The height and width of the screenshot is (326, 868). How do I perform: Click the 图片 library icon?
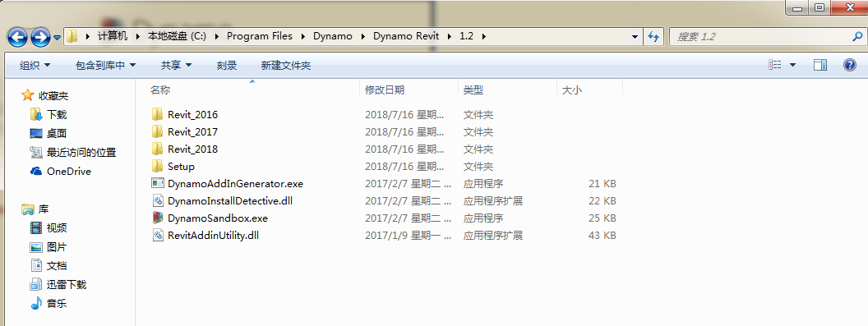[36, 247]
